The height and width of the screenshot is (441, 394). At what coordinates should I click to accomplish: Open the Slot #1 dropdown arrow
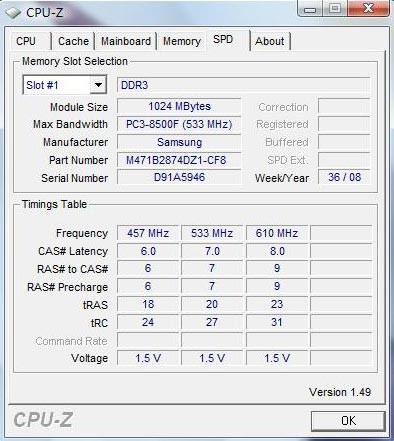pyautogui.click(x=98, y=85)
